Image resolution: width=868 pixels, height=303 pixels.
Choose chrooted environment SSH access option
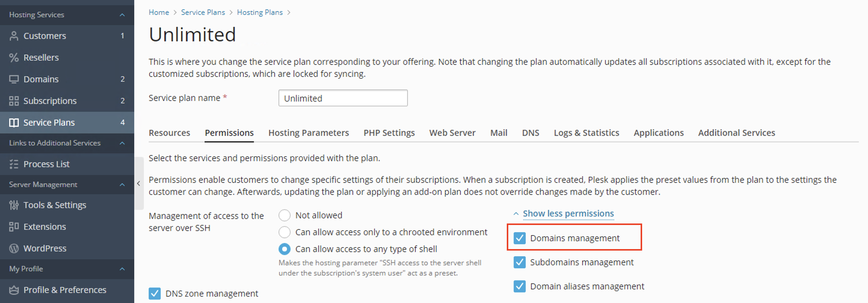tap(285, 232)
